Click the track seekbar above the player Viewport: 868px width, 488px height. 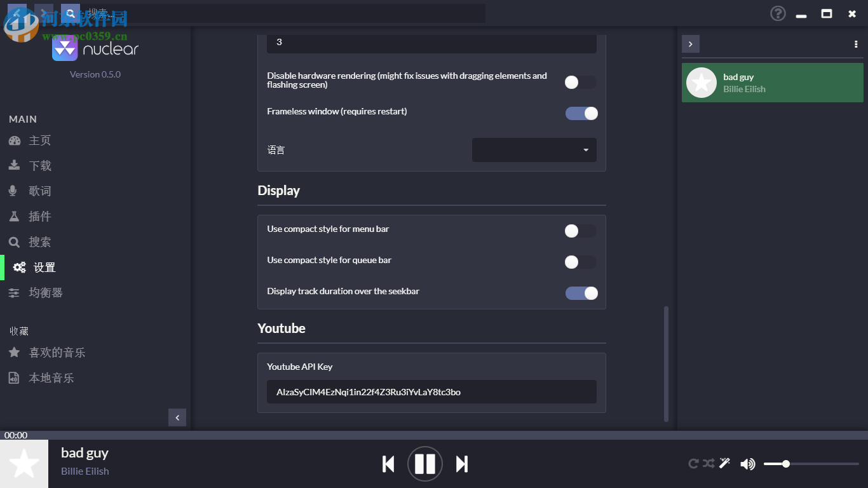434,435
